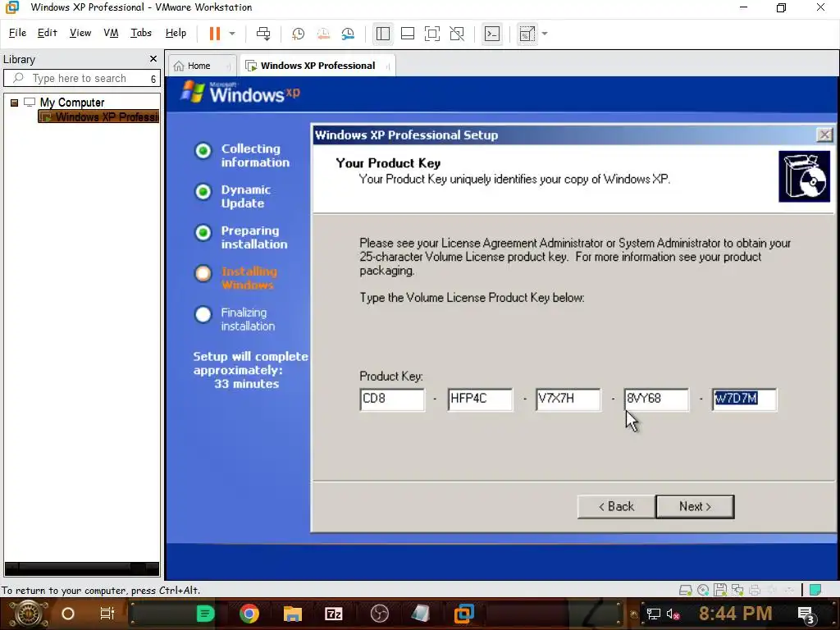Pause the virtual machine with the orange pause button
Screen dimensions: 840x630
[x=215, y=34]
